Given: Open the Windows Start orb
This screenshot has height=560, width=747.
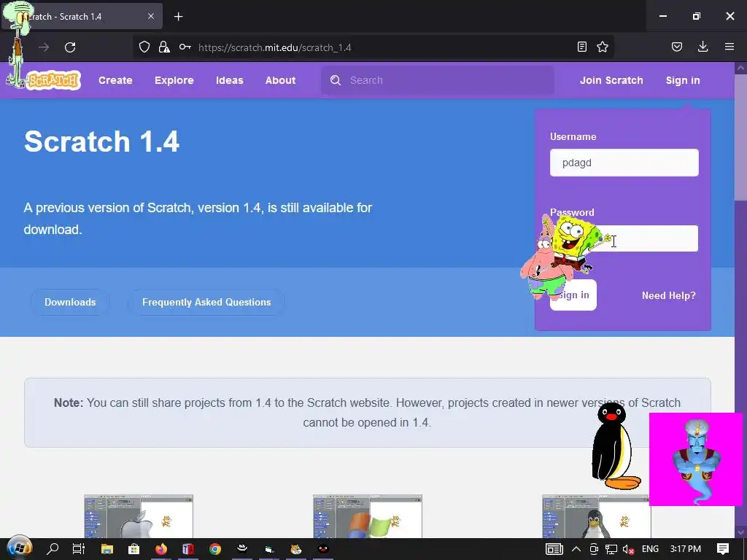Looking at the screenshot, I should (19, 548).
